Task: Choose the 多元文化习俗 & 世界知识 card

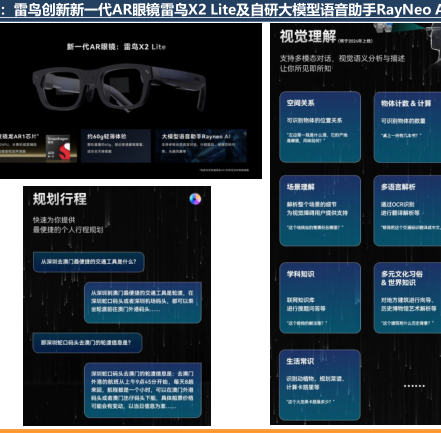Action: click(x=407, y=298)
